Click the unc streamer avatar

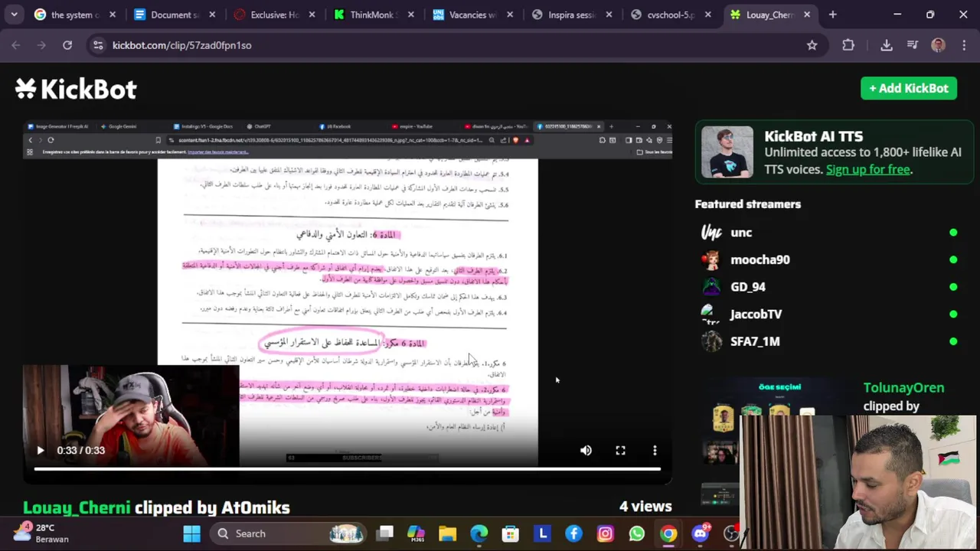coord(711,233)
